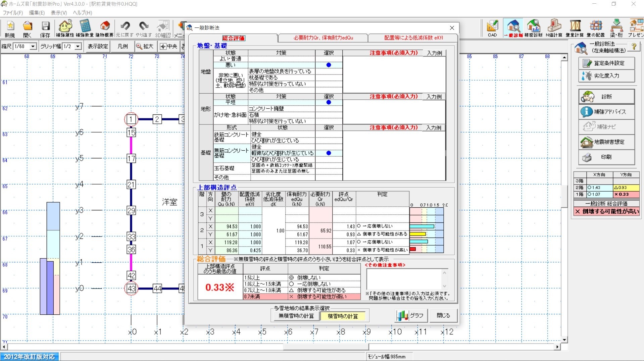Select the 積雪時の計算 option
Screen dimensions: 644x361
(x=343, y=316)
